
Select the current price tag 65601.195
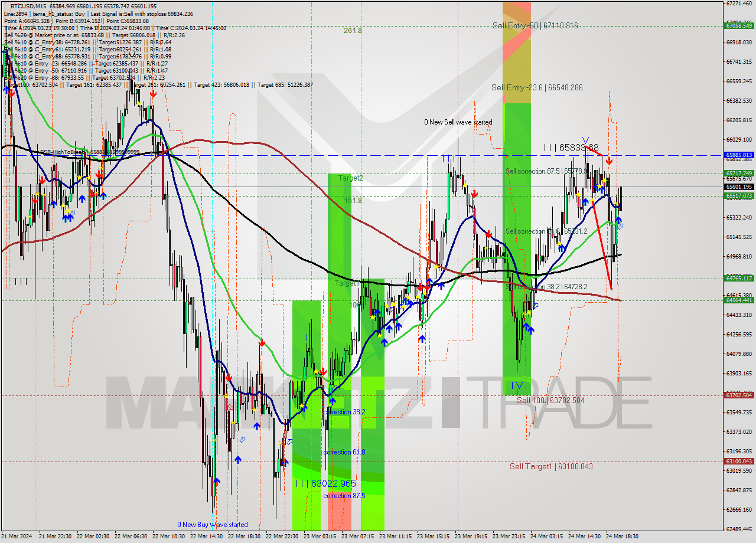pyautogui.click(x=739, y=187)
